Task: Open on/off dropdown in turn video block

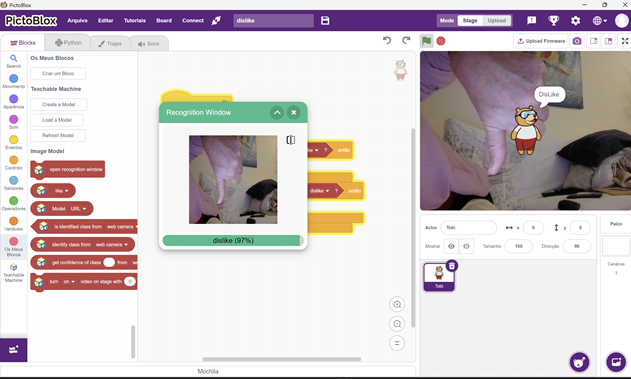Action: pyautogui.click(x=69, y=282)
